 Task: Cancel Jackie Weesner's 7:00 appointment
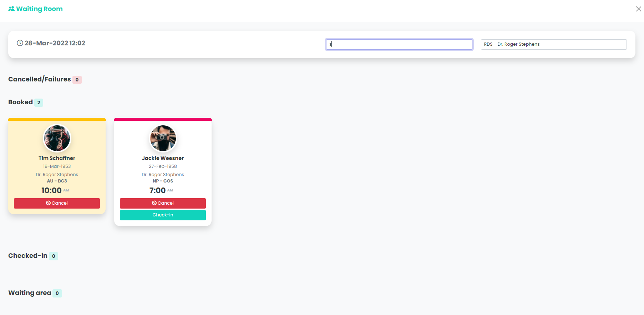click(163, 203)
